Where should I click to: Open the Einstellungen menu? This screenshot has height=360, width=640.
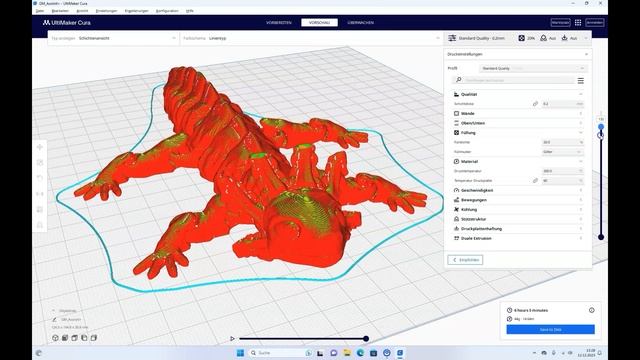coord(107,11)
